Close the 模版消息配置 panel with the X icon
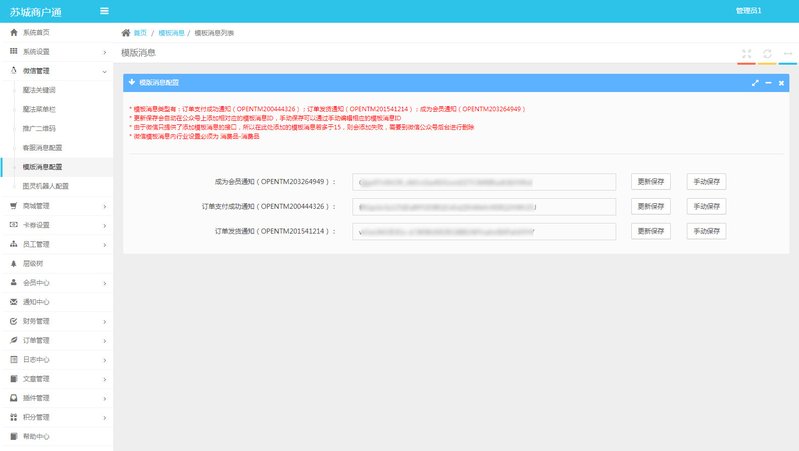Image resolution: width=799 pixels, height=451 pixels. (780, 83)
